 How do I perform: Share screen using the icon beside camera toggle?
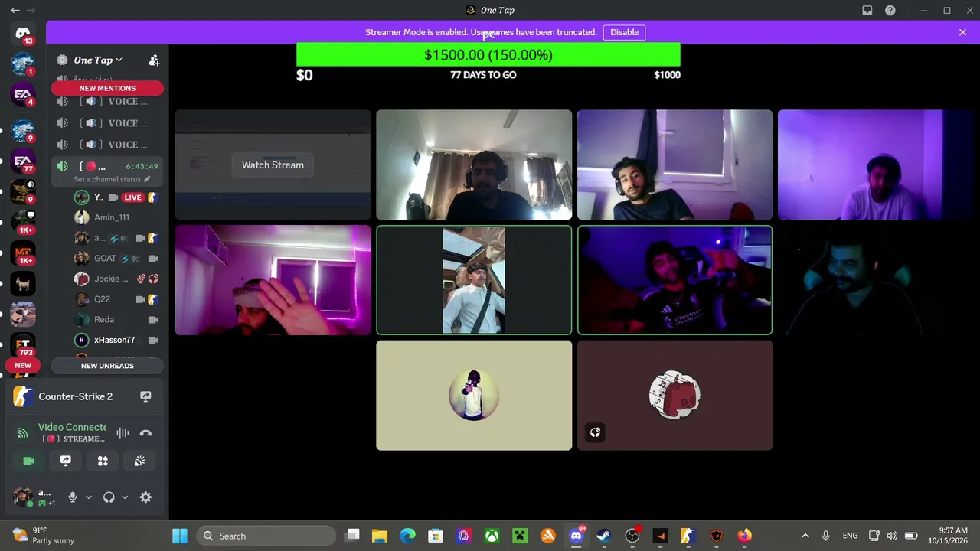pyautogui.click(x=66, y=461)
